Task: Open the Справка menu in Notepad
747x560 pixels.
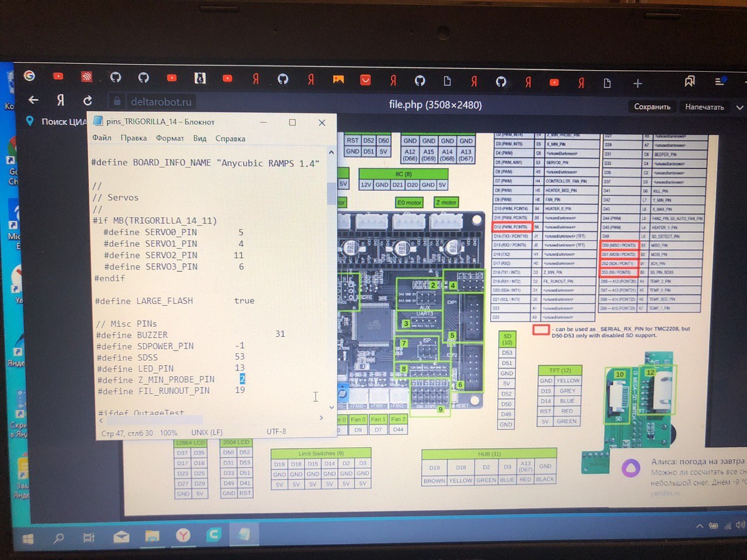Action: (x=230, y=139)
